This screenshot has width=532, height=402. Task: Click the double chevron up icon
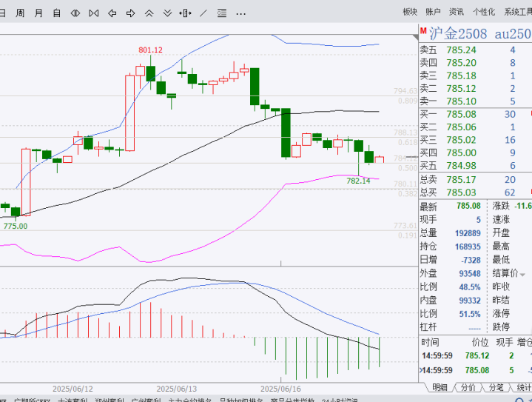tap(149, 13)
